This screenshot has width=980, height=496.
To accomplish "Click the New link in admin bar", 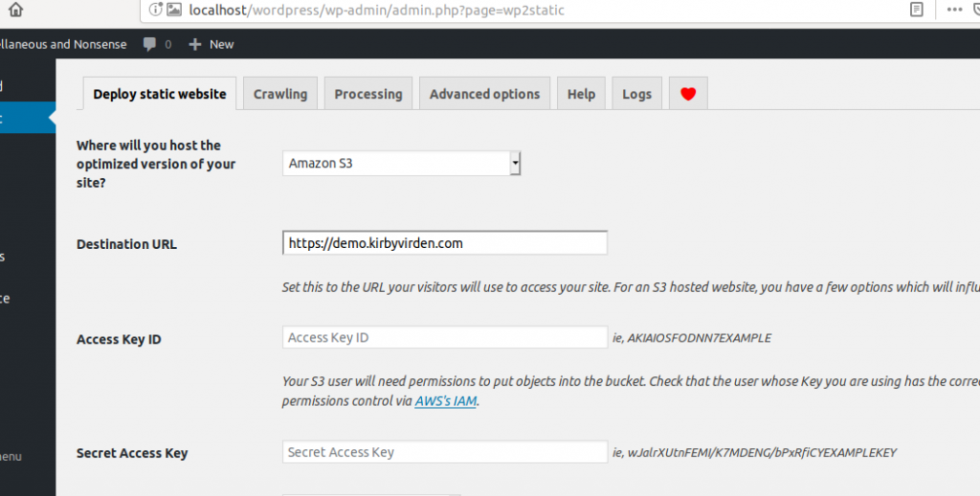I will coord(221,44).
